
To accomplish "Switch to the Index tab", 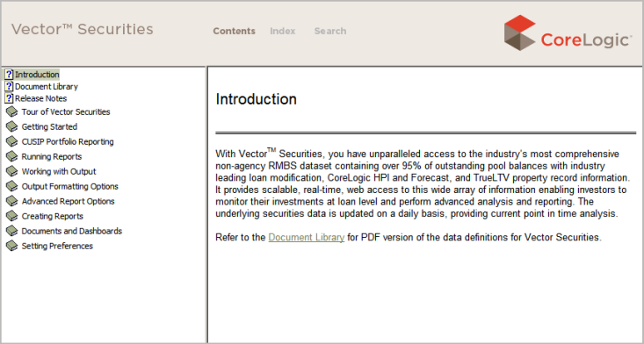I will tap(283, 32).
